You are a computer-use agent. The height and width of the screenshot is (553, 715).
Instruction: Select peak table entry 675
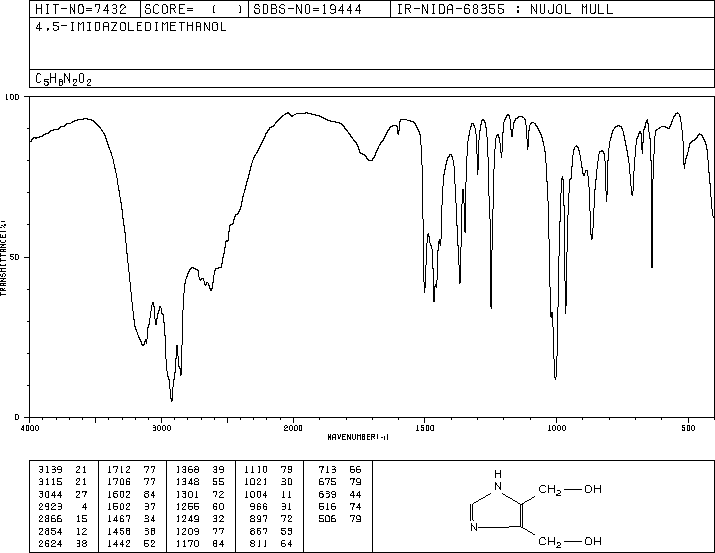(x=327, y=481)
